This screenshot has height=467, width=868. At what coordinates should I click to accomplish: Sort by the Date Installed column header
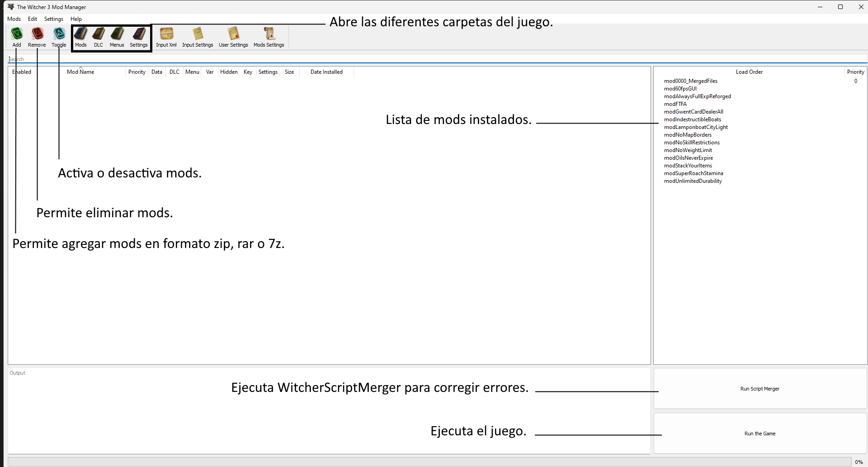click(326, 72)
